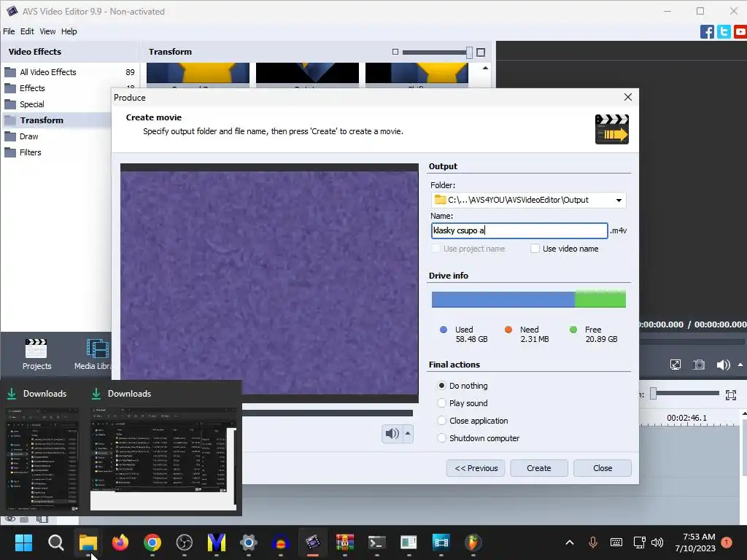Click the Close button in Produce dialog
Screen dimensions: 747x560
pos(603,468)
